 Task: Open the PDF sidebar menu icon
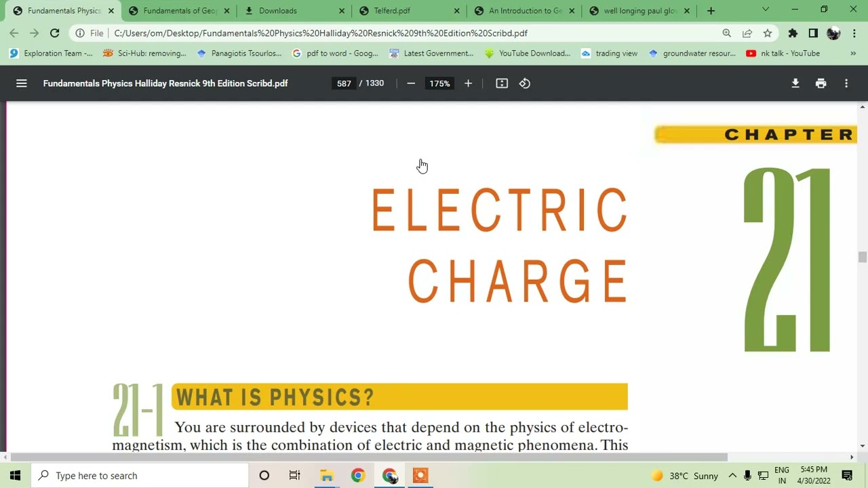coord(22,83)
